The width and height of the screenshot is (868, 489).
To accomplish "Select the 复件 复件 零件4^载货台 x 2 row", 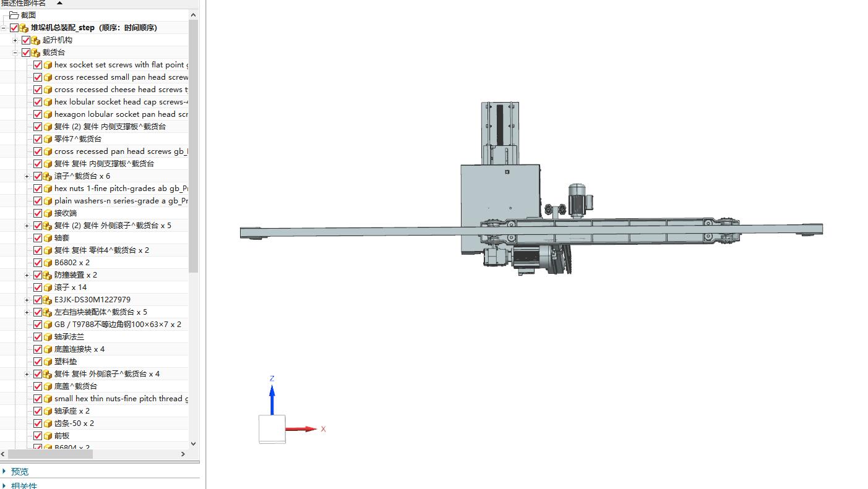I will (x=101, y=250).
